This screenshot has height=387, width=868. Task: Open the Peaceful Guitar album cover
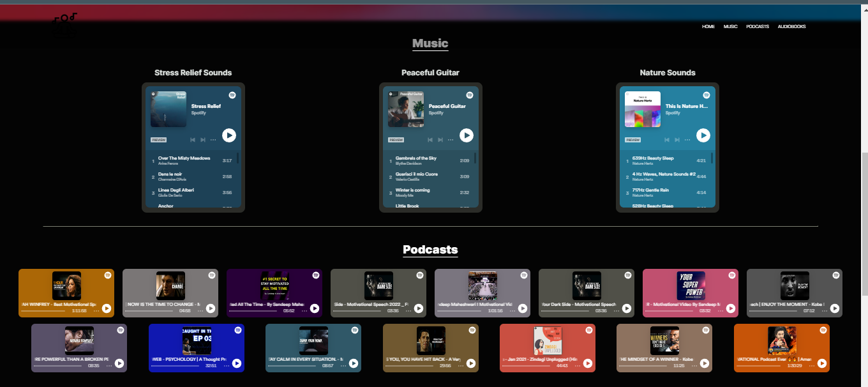click(x=406, y=109)
